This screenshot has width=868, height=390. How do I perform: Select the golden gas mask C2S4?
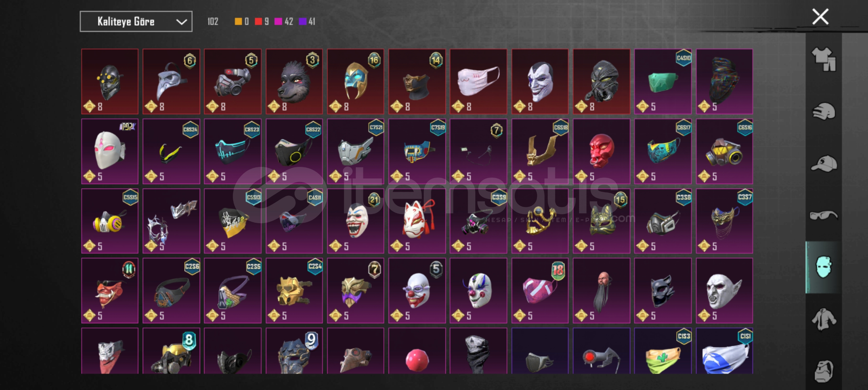tap(294, 290)
